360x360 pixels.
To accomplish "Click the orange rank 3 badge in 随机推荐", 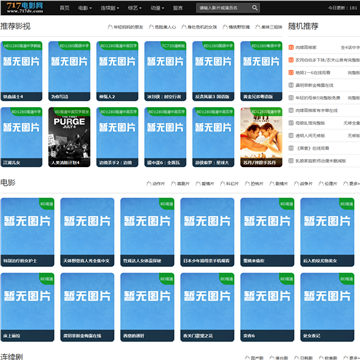I will coord(291,73).
